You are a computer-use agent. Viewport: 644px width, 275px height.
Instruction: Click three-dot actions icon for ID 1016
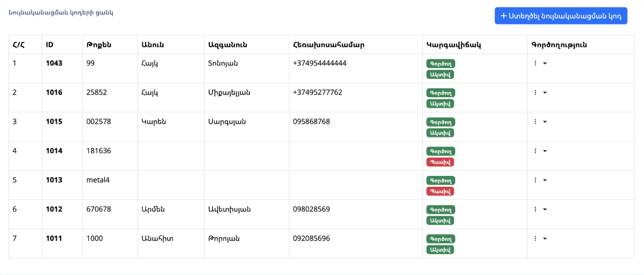coord(535,93)
